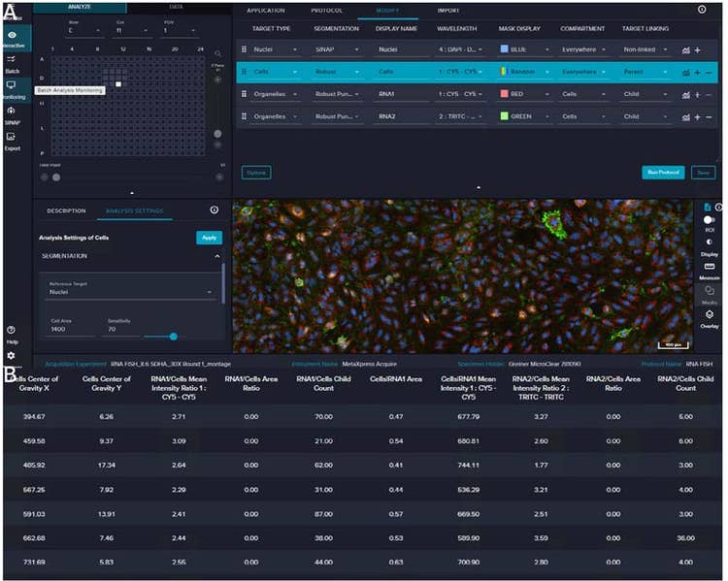Click the Sensitivity value field showing 70
The height and width of the screenshot is (581, 728).
click(x=121, y=329)
